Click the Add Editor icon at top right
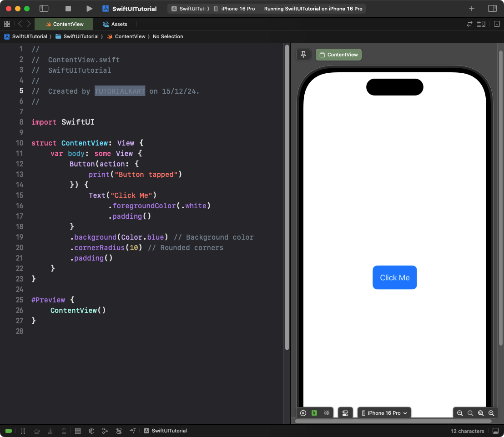This screenshot has width=504, height=437. click(x=497, y=24)
